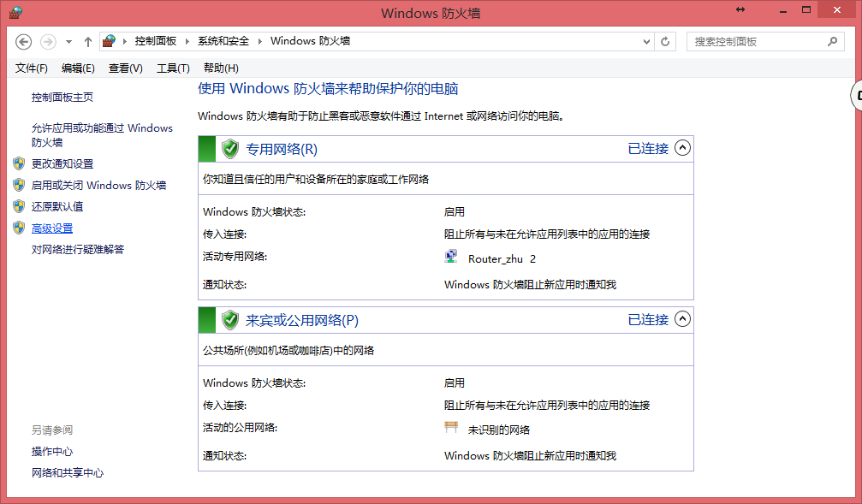This screenshot has height=504, width=862.
Task: Click 启用或关闭 Windows 防火墙 link
Action: 98,185
